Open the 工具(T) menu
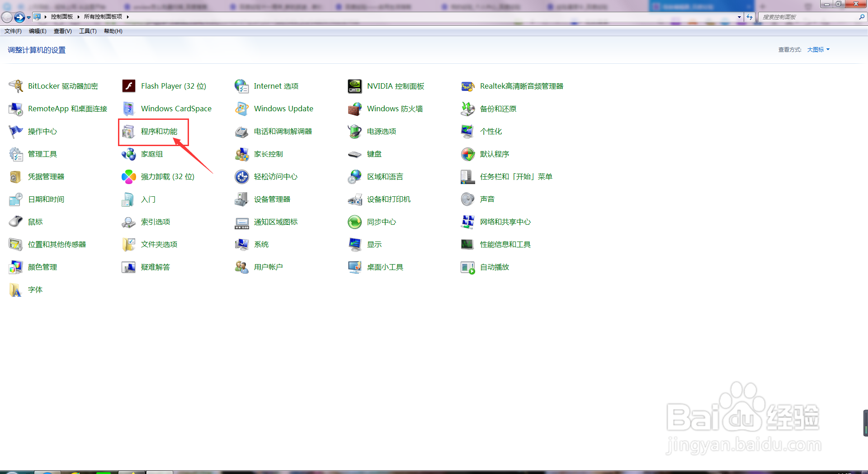The height and width of the screenshot is (474, 868). pyautogui.click(x=88, y=31)
